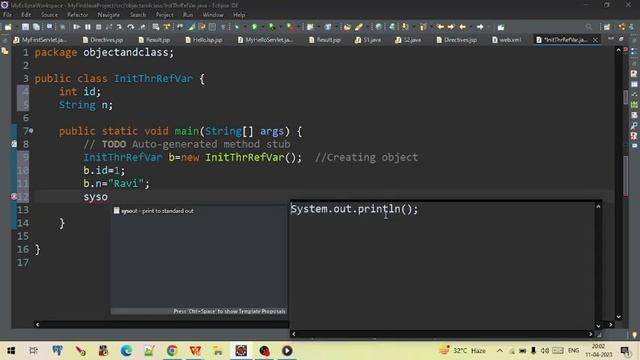Switch to the S1.java editor tab
The image size is (640, 360).
pos(368,40)
